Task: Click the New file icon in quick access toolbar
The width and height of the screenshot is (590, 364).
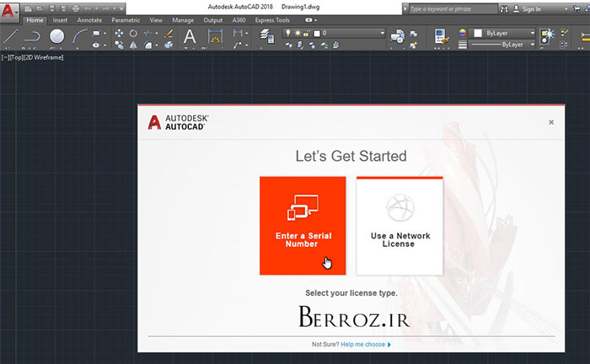Action: point(28,8)
